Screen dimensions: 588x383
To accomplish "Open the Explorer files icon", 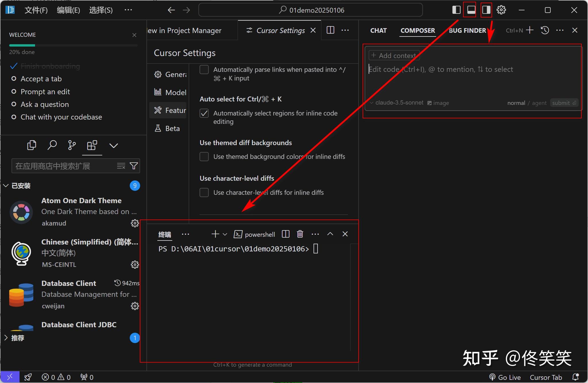I will tap(32, 145).
